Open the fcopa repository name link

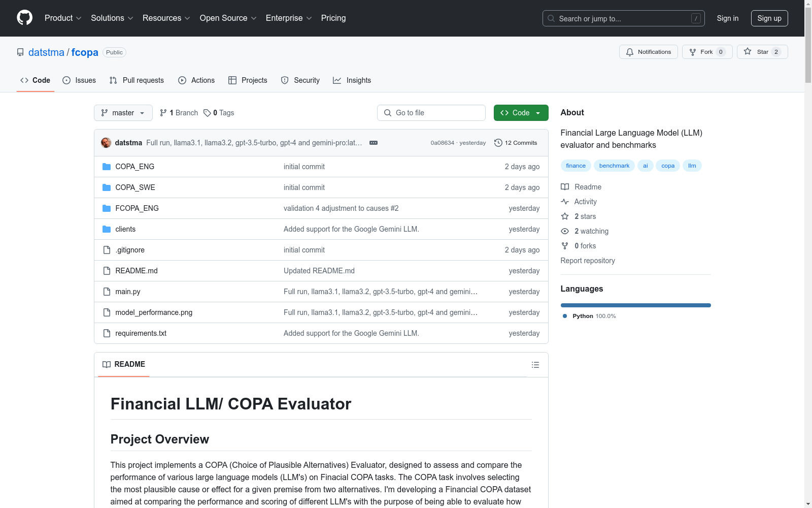(x=85, y=52)
